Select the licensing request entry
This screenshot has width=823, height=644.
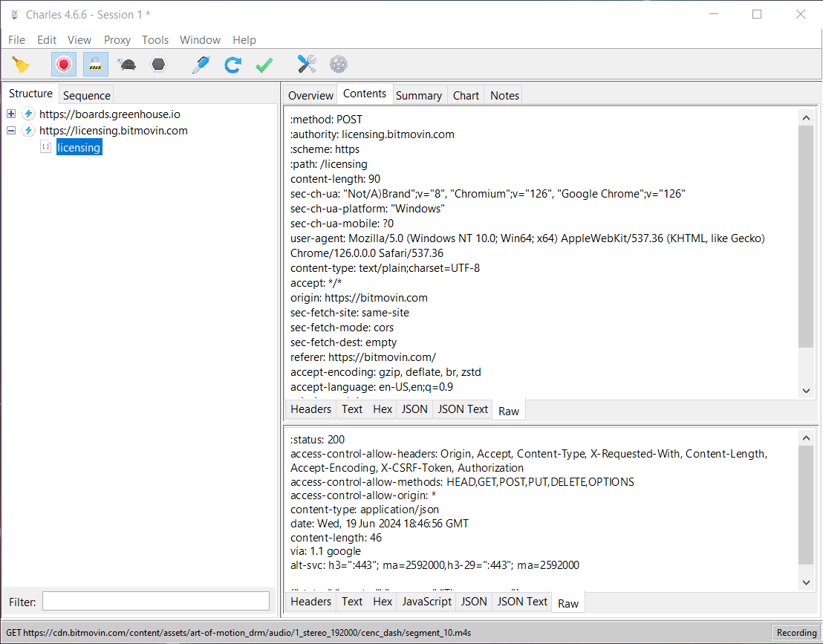click(79, 148)
